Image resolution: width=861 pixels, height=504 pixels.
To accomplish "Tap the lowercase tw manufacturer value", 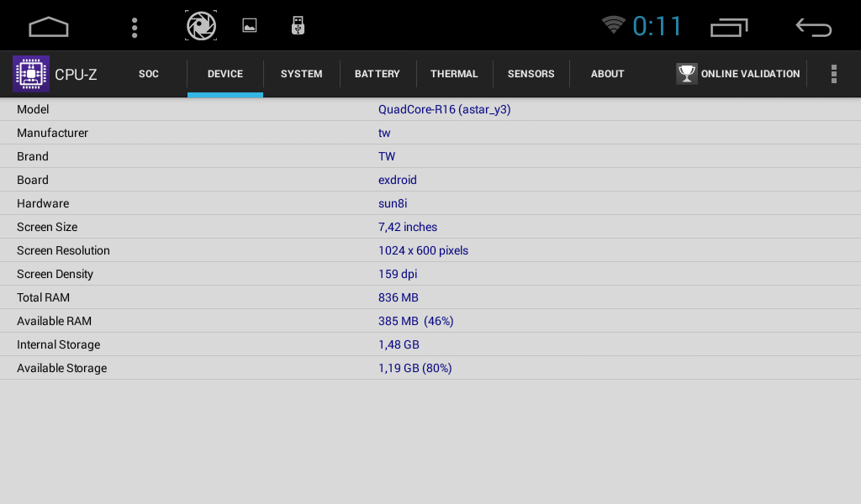I will click(384, 133).
